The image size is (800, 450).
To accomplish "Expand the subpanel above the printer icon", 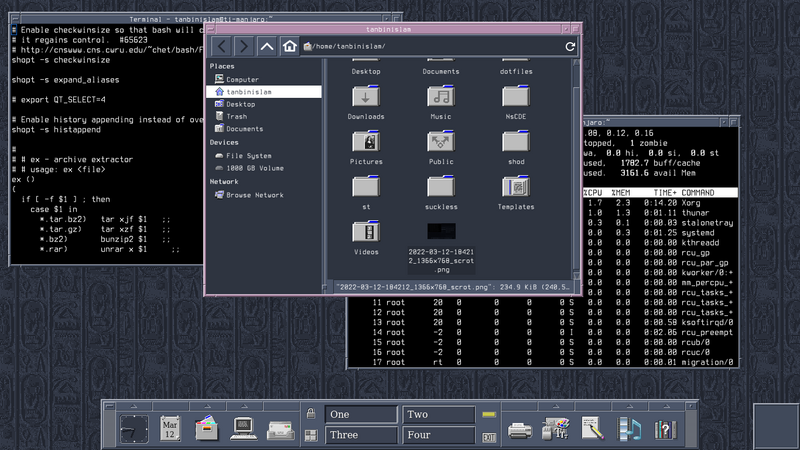I will [520, 405].
